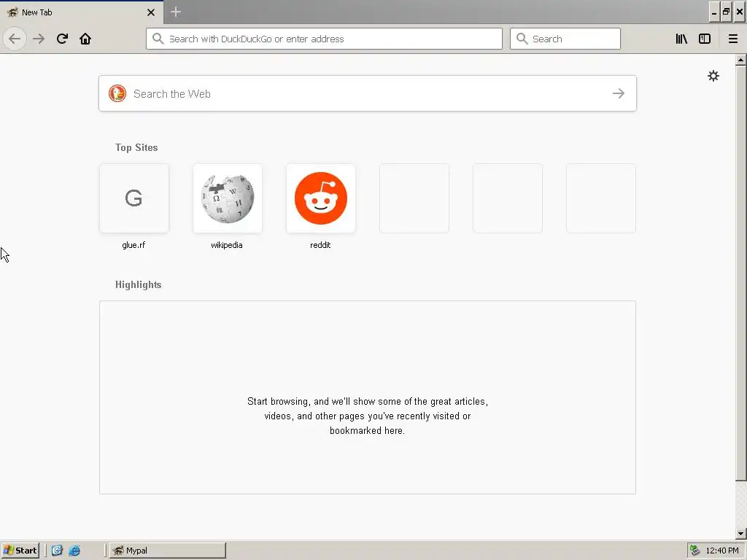Reload the page with the refresh icon
Image resolution: width=747 pixels, height=560 pixels.
tap(62, 39)
